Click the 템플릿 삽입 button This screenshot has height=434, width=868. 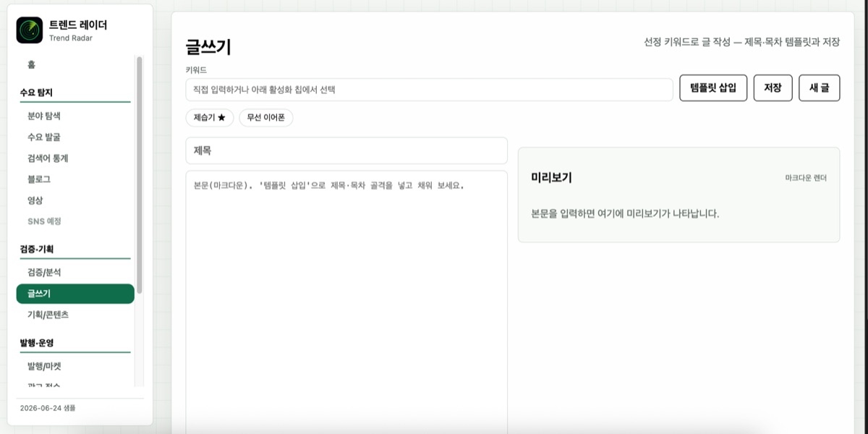(x=713, y=88)
